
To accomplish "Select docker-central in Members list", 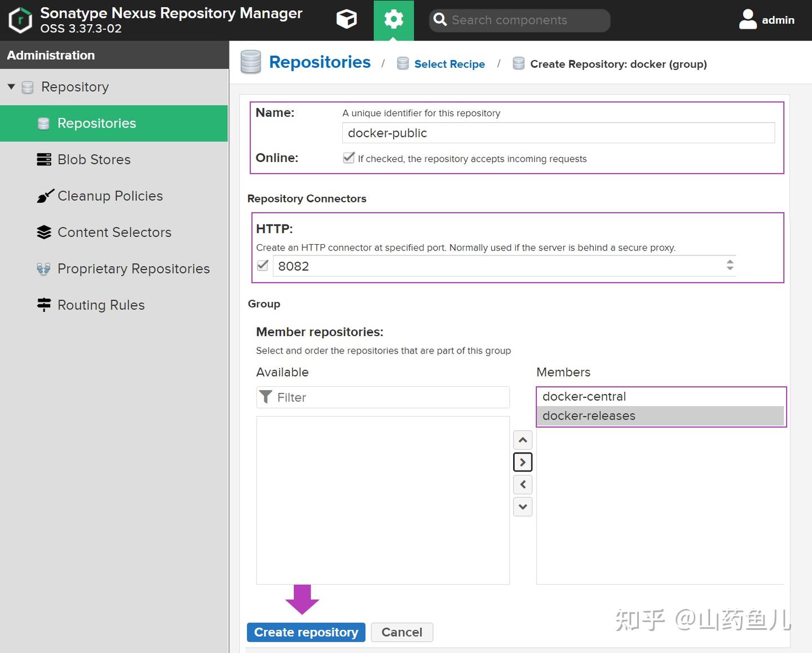I will click(584, 396).
